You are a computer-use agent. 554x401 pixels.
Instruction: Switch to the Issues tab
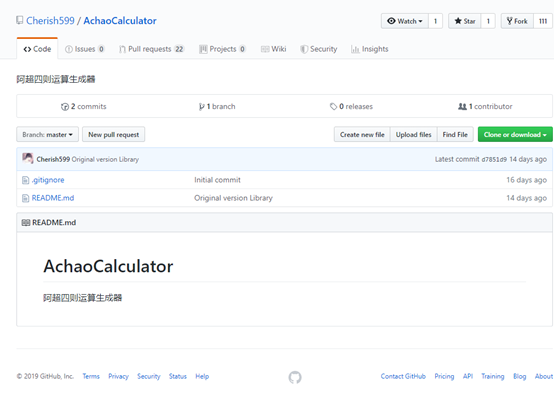coord(85,49)
